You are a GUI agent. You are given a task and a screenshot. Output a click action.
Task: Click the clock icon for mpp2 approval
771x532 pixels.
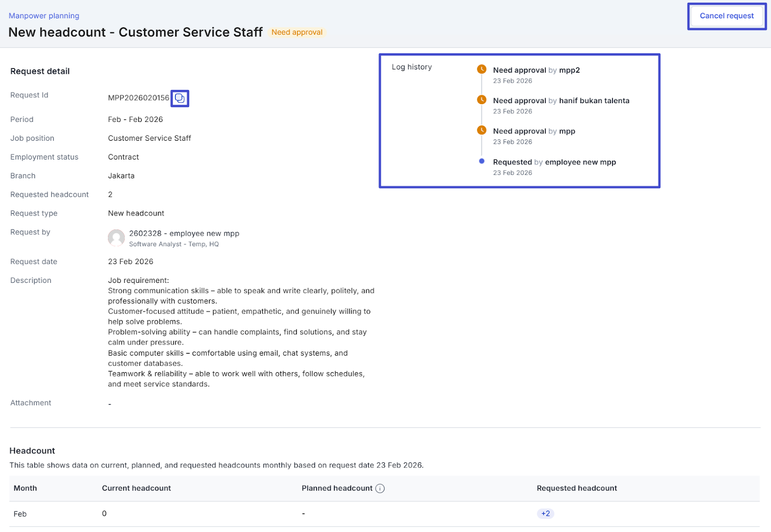click(481, 69)
